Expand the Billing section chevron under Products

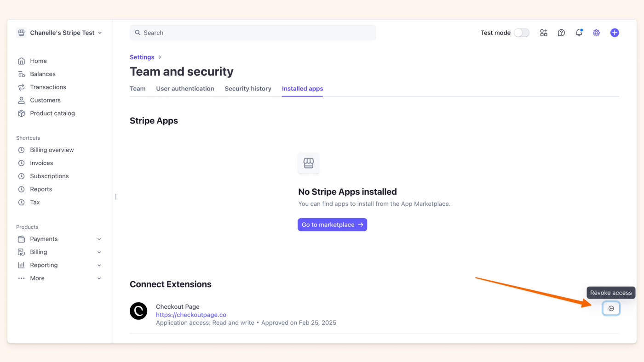click(99, 252)
